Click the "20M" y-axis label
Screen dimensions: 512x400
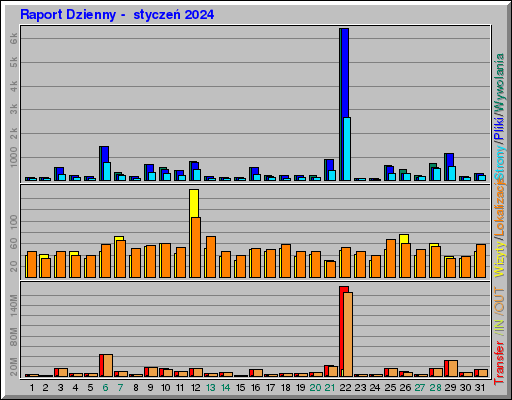pos(14,367)
